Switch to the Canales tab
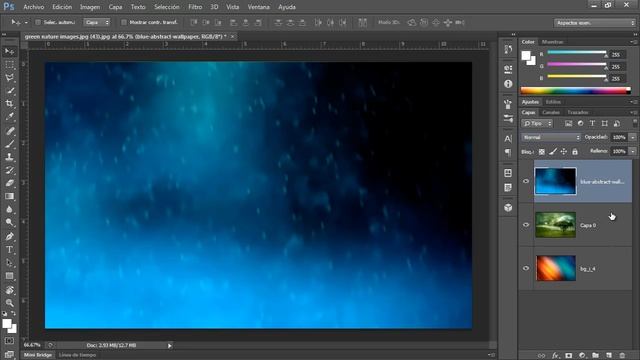The width and height of the screenshot is (640, 360). tap(551, 112)
